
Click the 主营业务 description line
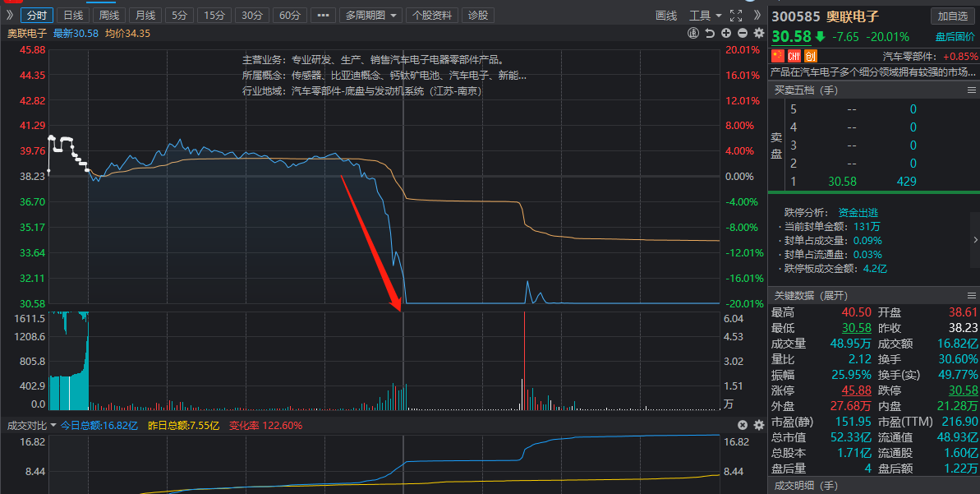coord(374,60)
